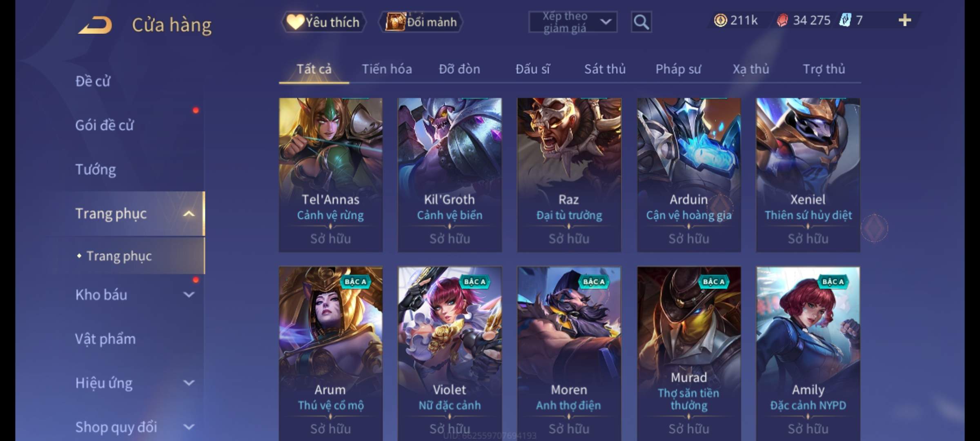980x441 pixels.
Task: Tap the blue voucher currency icon
Action: (845, 20)
